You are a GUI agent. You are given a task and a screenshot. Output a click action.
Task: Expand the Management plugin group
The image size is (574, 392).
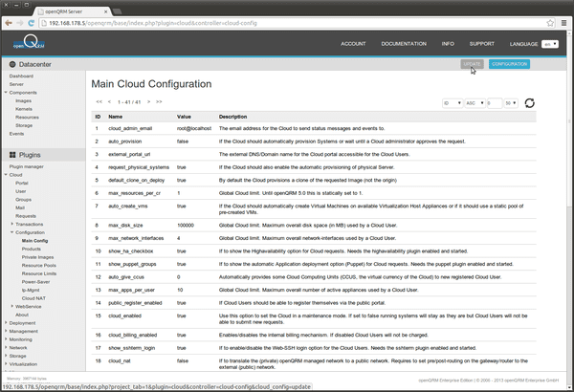[6, 331]
